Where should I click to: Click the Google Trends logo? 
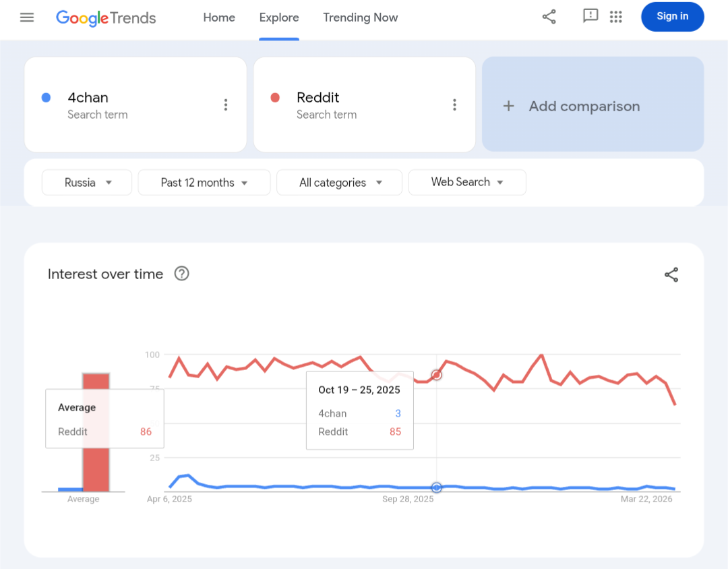click(x=106, y=18)
